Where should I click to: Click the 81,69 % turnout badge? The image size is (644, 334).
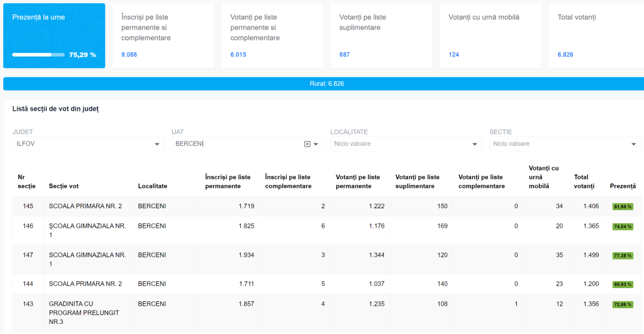[x=623, y=206]
